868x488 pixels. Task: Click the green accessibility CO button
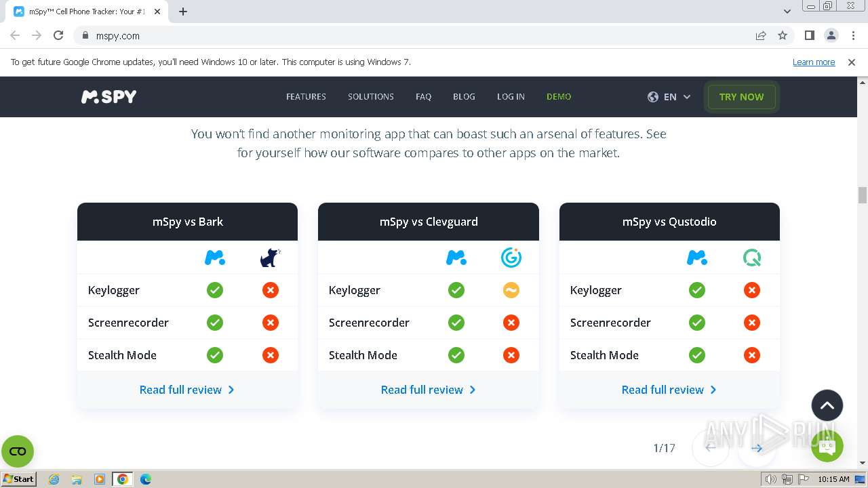point(18,451)
